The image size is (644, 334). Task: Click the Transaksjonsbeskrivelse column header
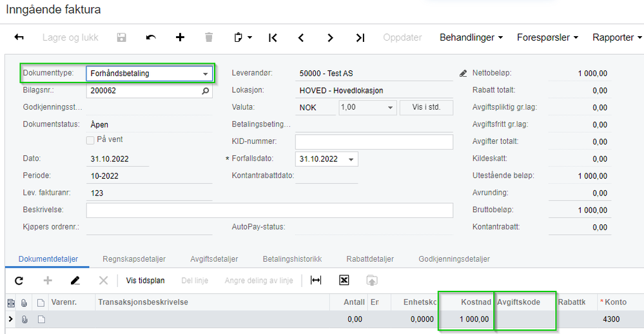tap(213, 302)
